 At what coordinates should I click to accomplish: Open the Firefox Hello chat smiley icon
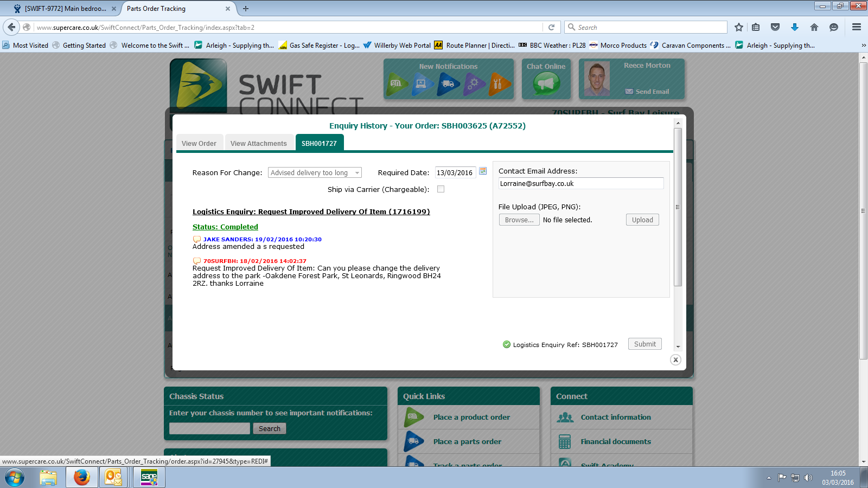(834, 27)
